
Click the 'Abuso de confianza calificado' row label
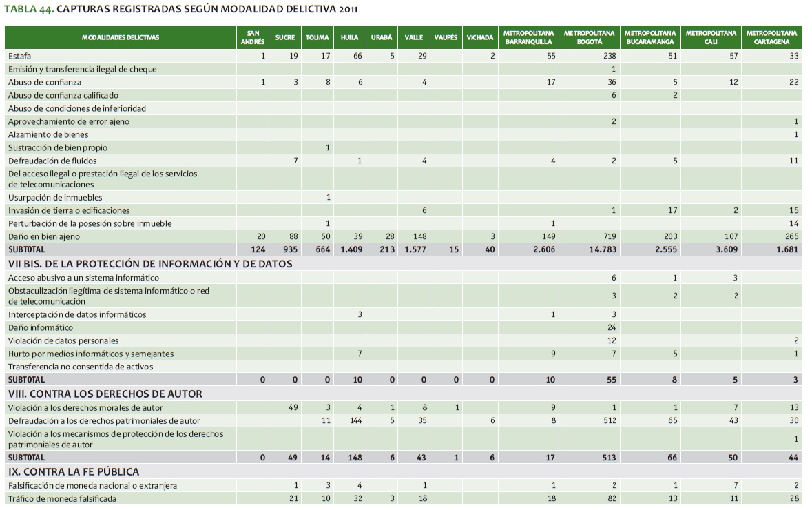click(x=63, y=95)
